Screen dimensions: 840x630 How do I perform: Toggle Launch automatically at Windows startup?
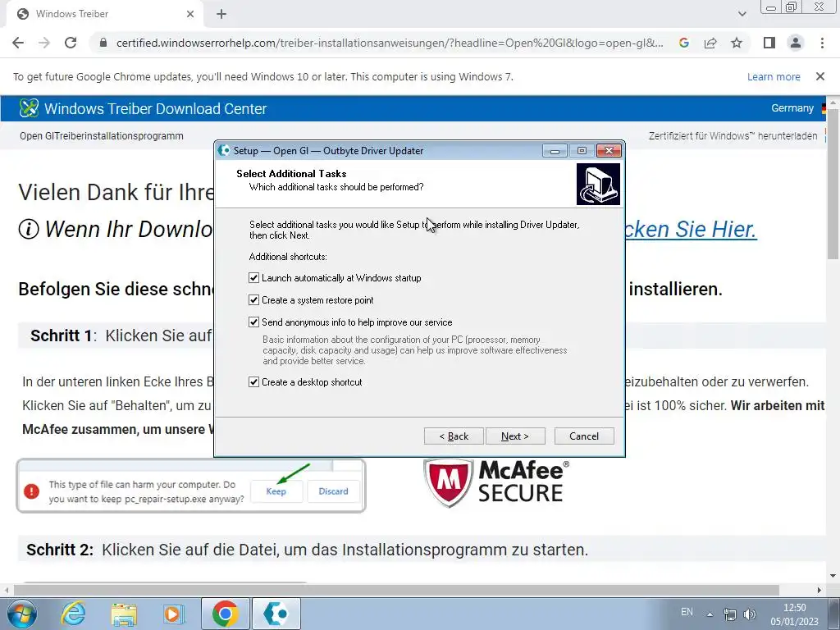point(254,278)
